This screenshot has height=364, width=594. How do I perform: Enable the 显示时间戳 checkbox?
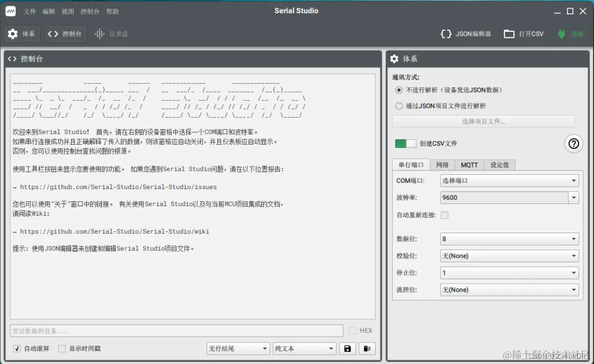tap(62, 349)
